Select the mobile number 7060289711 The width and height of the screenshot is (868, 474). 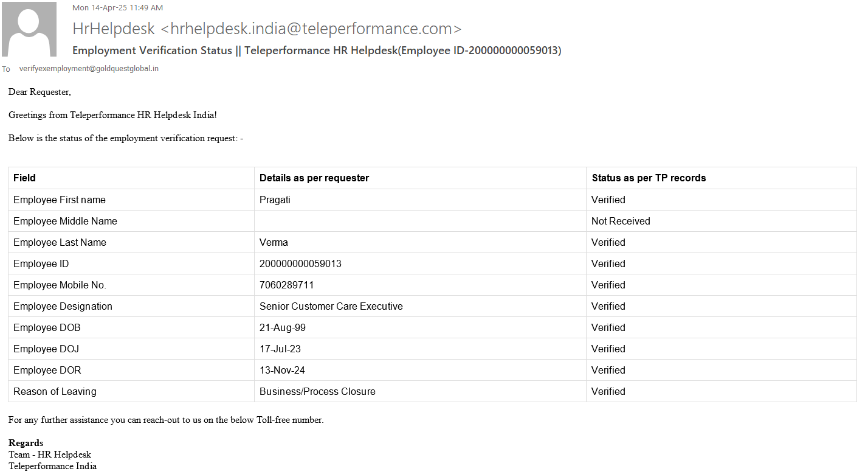point(286,285)
